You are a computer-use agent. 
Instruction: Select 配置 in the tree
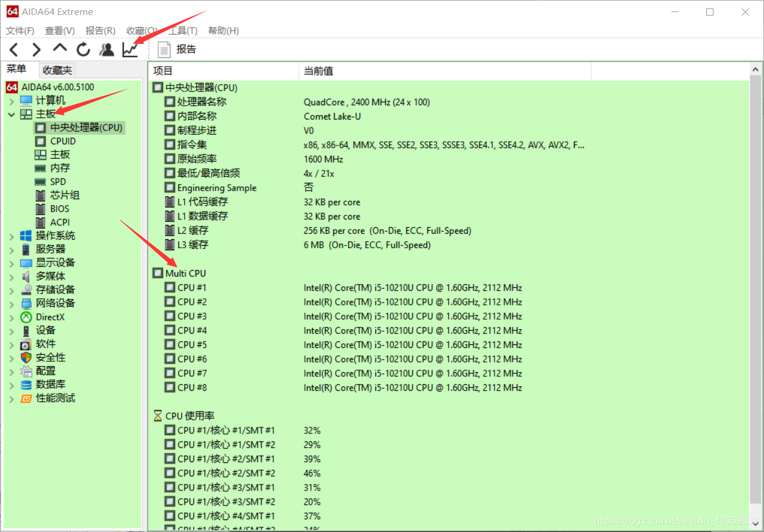click(46, 371)
